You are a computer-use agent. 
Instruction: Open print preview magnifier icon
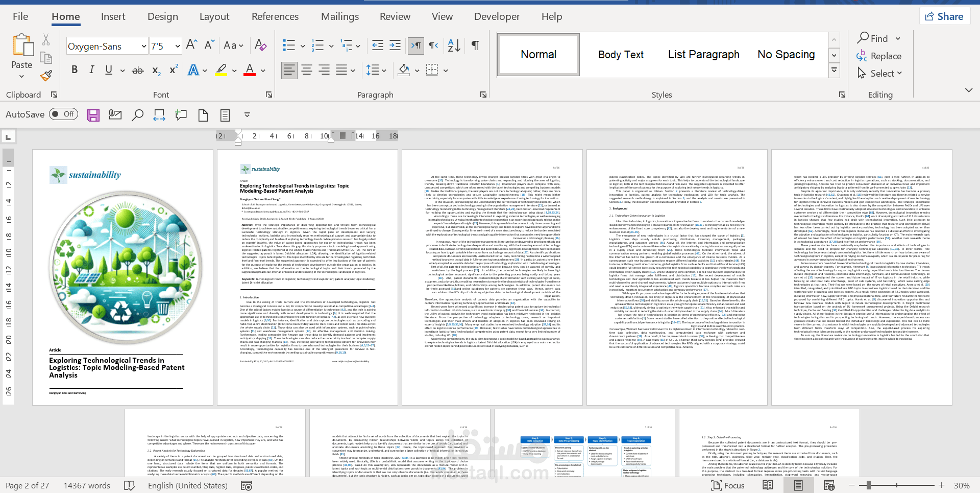coord(137,115)
